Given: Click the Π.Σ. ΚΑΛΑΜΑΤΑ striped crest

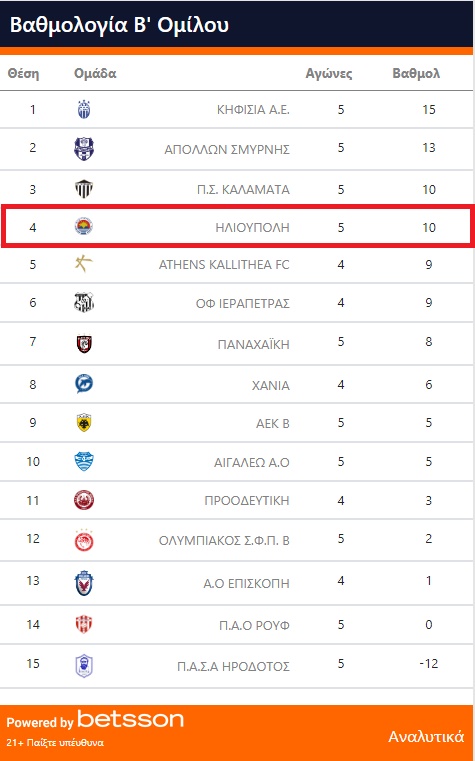Looking at the screenshot, I should tap(84, 189).
